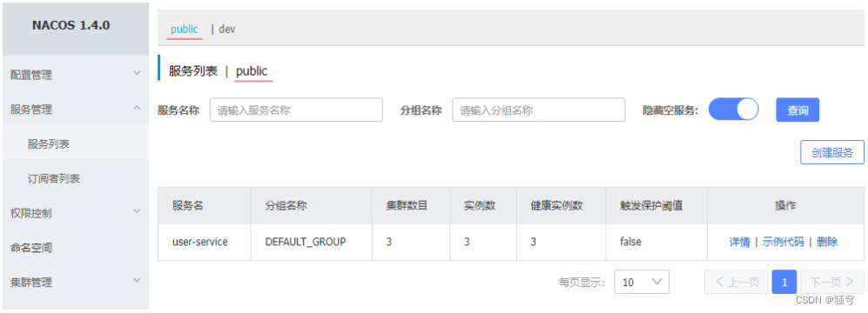This screenshot has width=868, height=313.
Task: Focus the 服务名称 input field
Action: (x=296, y=110)
